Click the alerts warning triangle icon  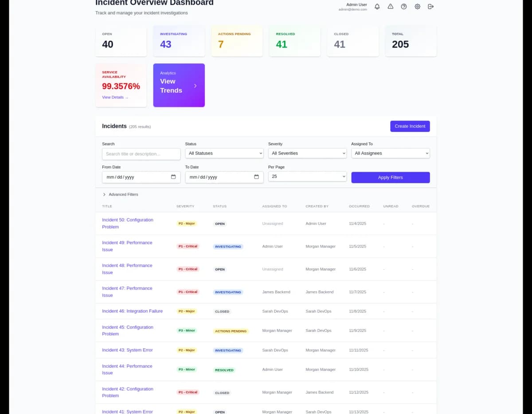[x=390, y=6]
